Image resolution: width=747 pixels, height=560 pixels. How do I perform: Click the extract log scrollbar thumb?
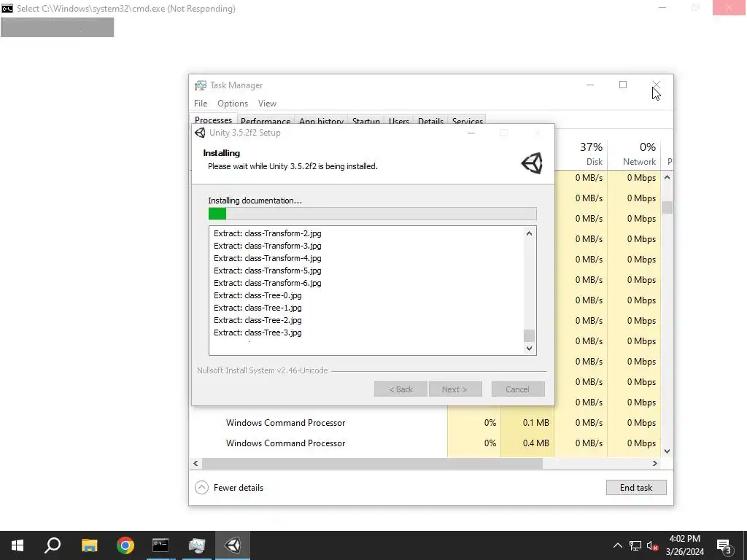click(529, 335)
